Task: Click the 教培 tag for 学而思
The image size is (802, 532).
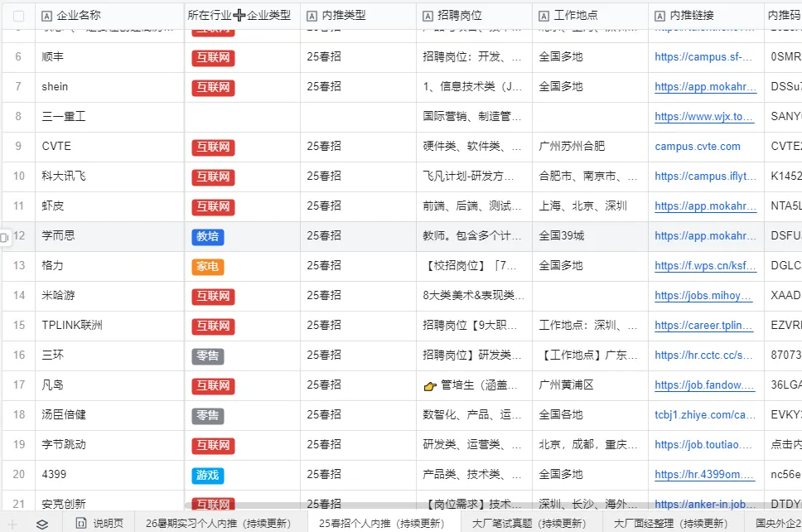Action: click(x=208, y=236)
